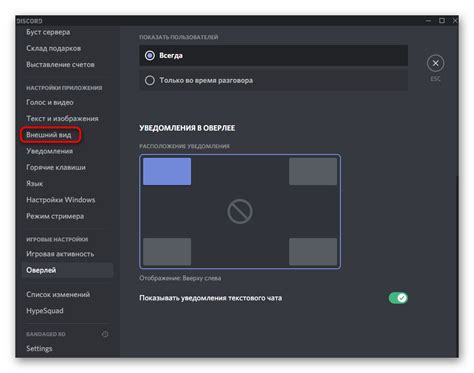The height and width of the screenshot is (373, 474).
Task: Choose top-right notification position box
Action: (x=313, y=171)
